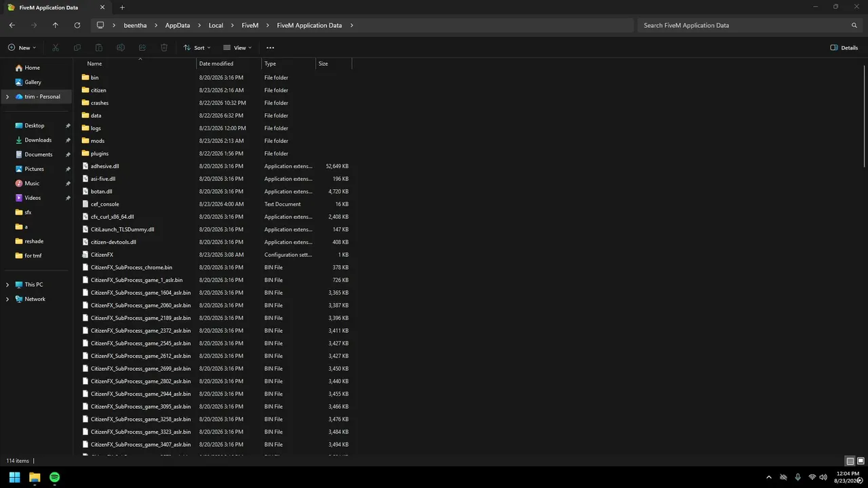The height and width of the screenshot is (488, 868).
Task: Select the crashes folder
Action: pos(100,103)
